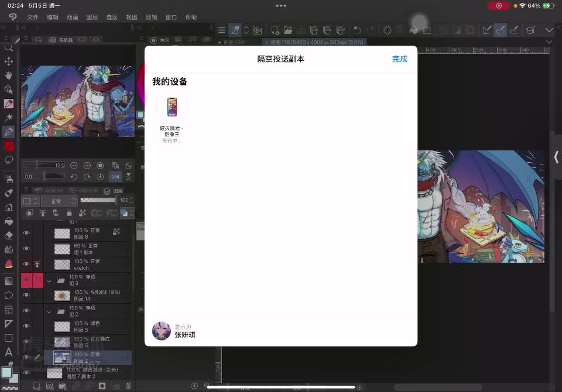Image resolution: width=562 pixels, height=392 pixels.
Task: Open the 滤镜 menu
Action: point(152,17)
